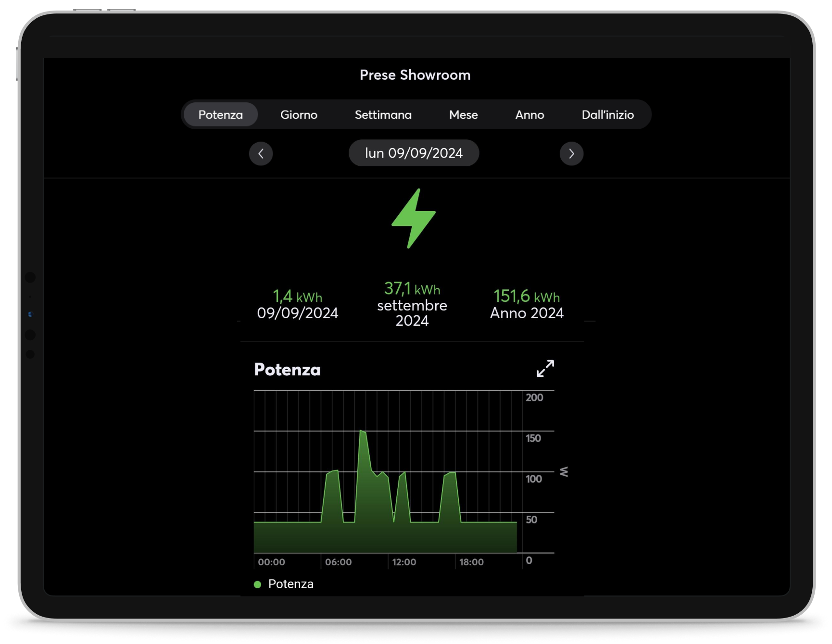This screenshot has height=644, width=832.
Task: Advance to the next day arrow
Action: click(x=571, y=154)
